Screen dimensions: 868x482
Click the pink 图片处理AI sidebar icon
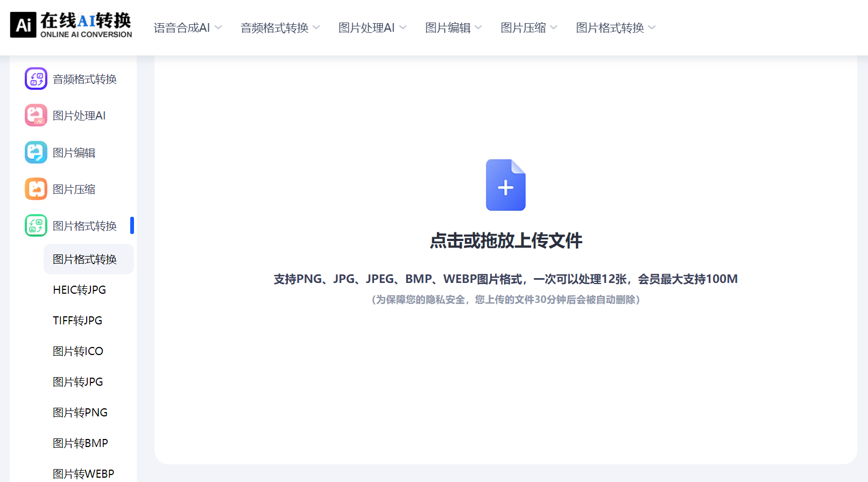(36, 116)
